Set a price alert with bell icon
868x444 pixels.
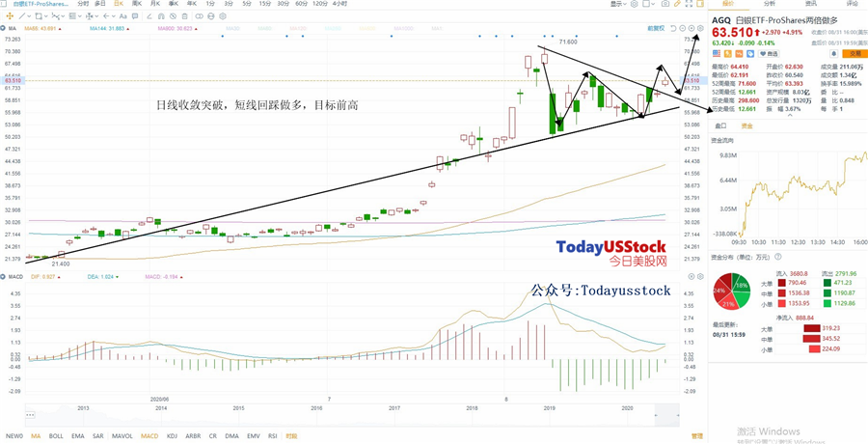tap(833, 54)
